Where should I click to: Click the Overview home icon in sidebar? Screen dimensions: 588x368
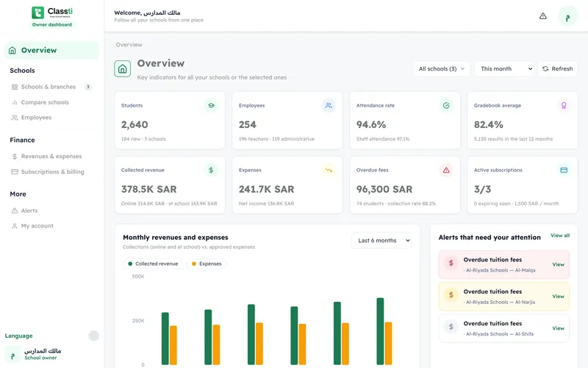click(x=12, y=50)
